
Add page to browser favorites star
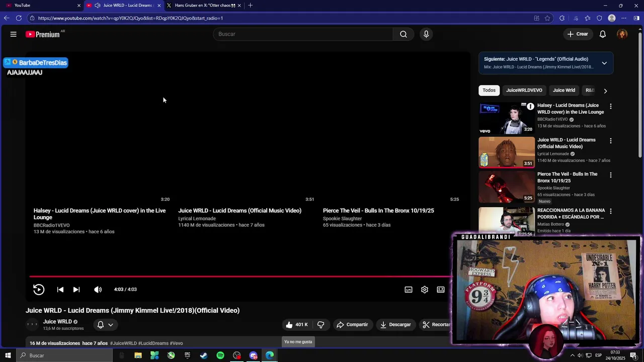pos(547,18)
